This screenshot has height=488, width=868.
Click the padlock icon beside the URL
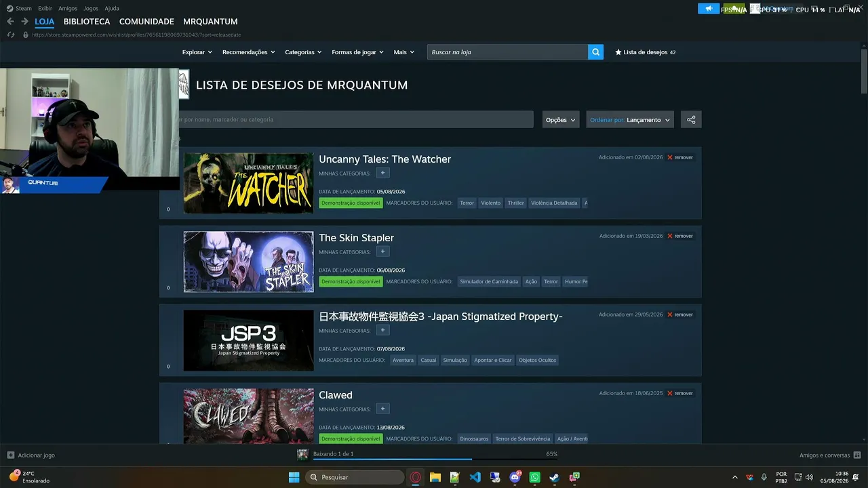[x=26, y=35]
